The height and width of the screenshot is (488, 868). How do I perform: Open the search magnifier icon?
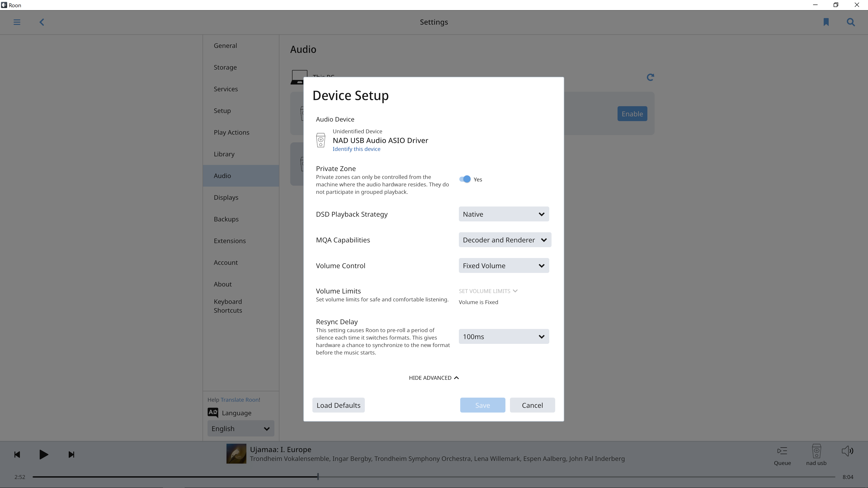[x=850, y=22]
